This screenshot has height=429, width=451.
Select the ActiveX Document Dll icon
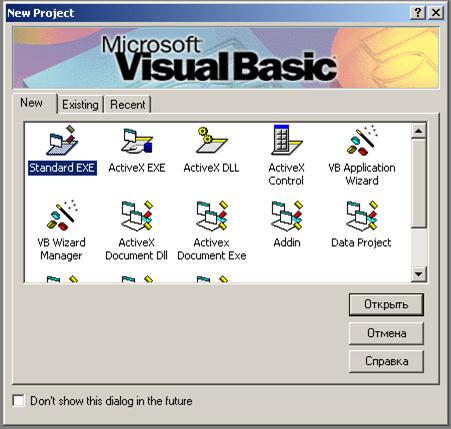point(137,216)
